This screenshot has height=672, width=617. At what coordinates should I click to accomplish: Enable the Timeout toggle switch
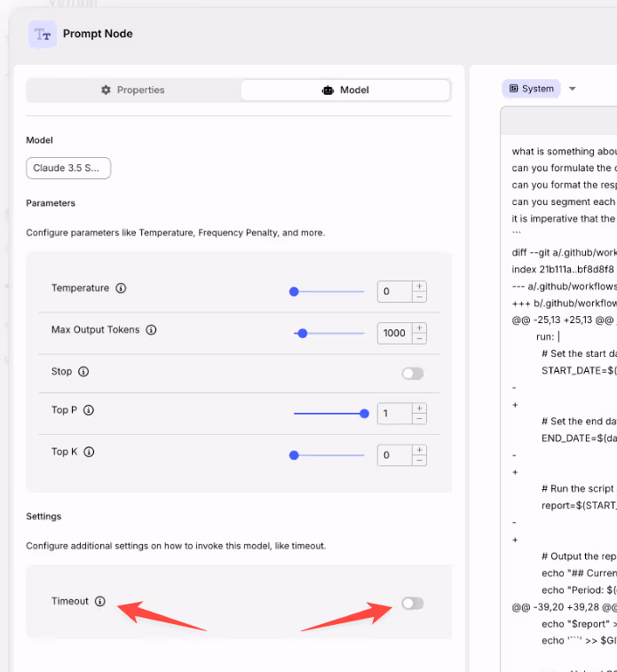413,604
